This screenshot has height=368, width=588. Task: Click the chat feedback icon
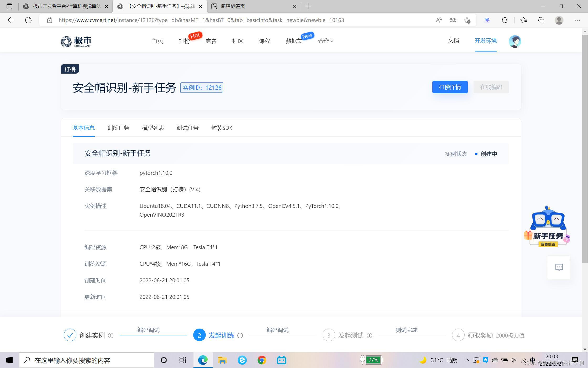click(x=559, y=267)
